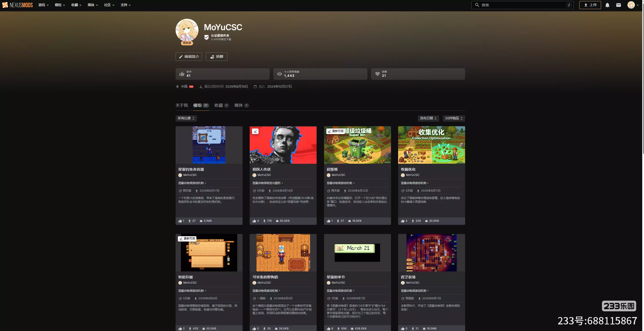The image size is (644, 331).
Task: Click the 致谢 21 stat card
Action: click(x=418, y=74)
